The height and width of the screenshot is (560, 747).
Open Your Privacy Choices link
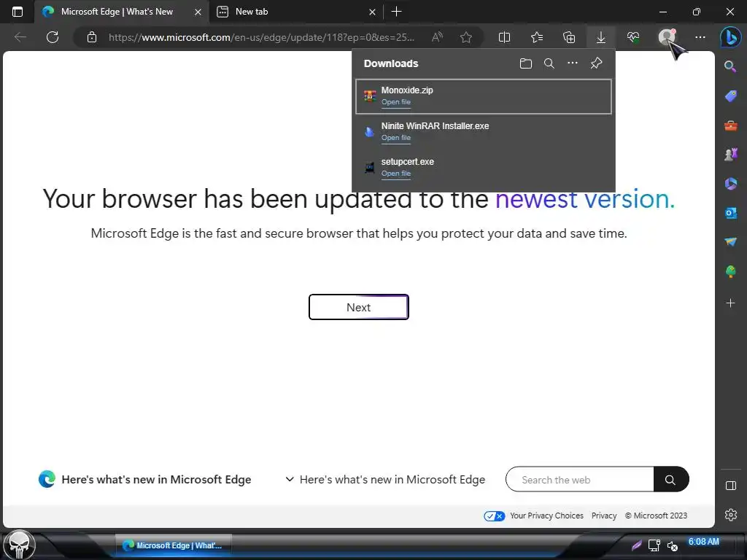point(546,516)
